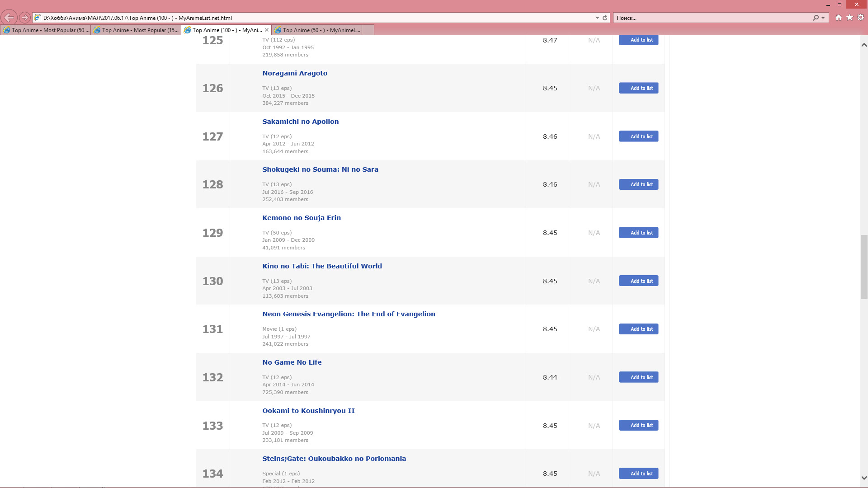Viewport: 868px width, 488px height.
Task: Open Favorites star icon
Action: point(849,18)
